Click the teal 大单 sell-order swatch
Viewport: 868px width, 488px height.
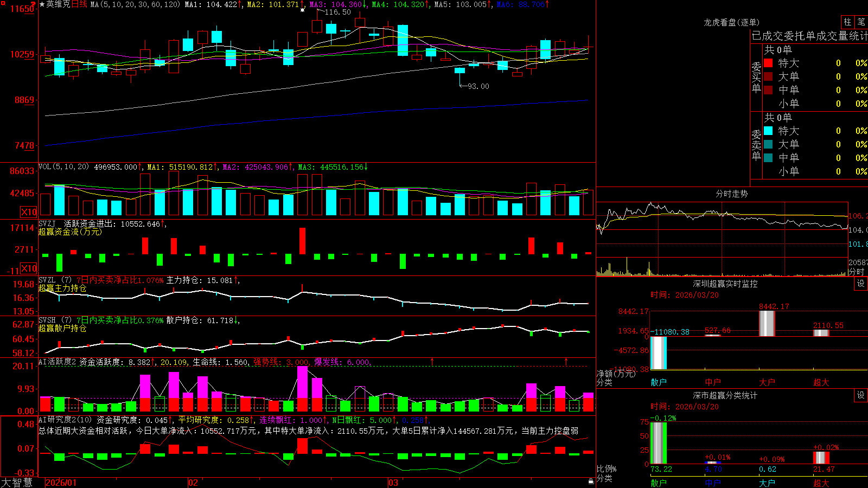click(768, 144)
